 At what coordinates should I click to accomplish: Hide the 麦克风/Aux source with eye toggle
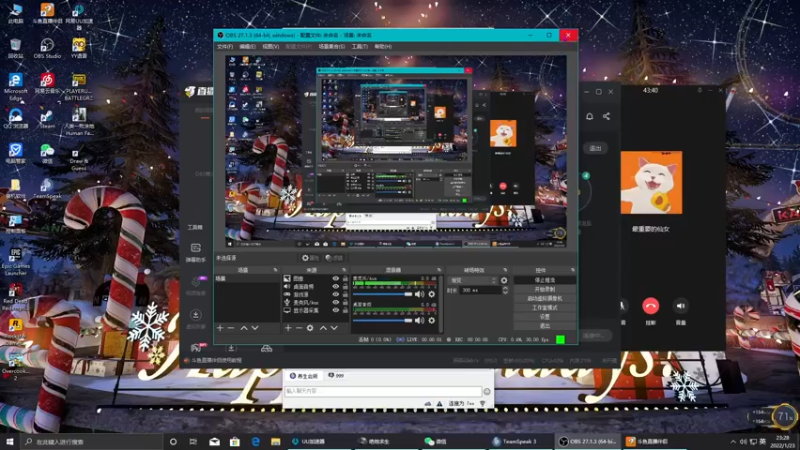pos(335,302)
